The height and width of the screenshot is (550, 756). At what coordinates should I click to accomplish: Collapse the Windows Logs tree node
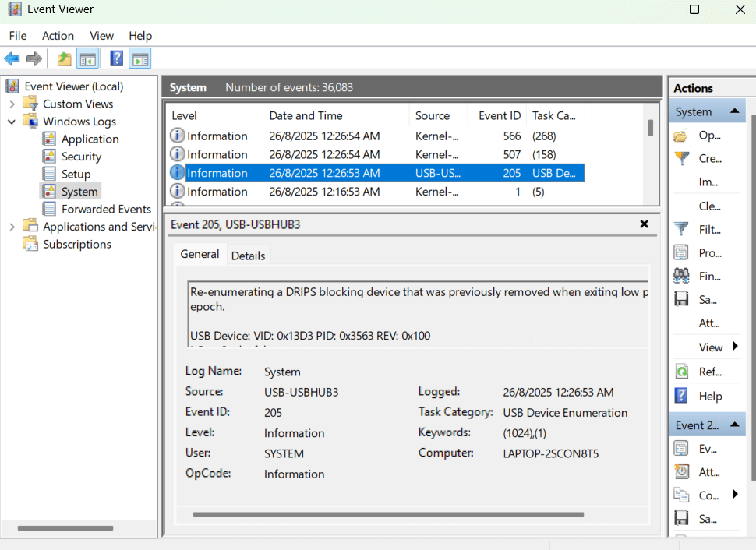pos(12,122)
